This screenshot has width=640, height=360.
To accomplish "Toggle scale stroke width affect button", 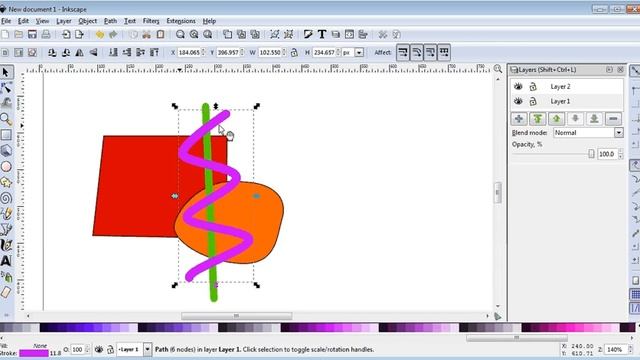I will click(x=403, y=53).
